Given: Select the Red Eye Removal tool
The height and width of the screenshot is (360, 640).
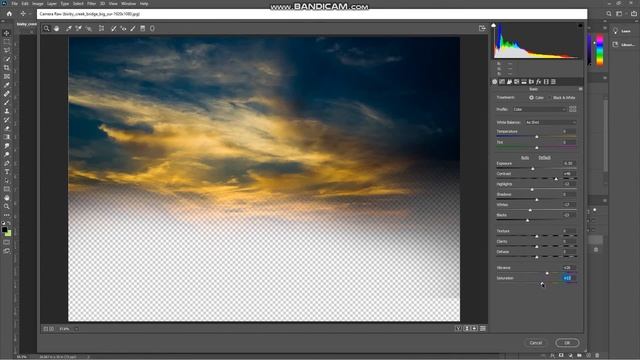Looking at the screenshot, I should point(123,29).
